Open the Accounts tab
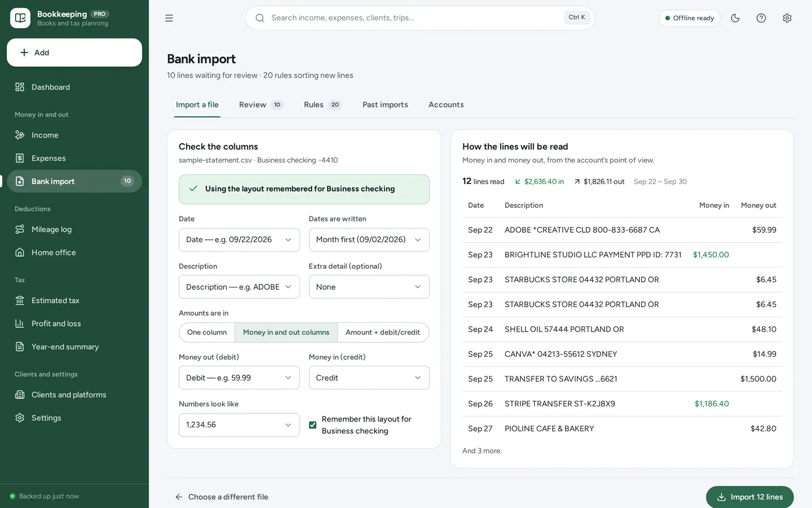The image size is (812, 508). (x=446, y=105)
